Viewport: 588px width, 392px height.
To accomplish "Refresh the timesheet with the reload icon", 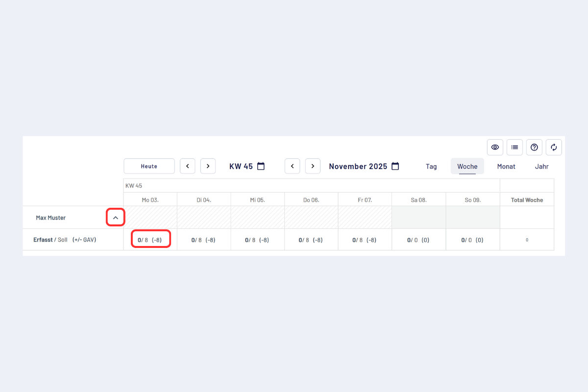I will pyautogui.click(x=554, y=147).
